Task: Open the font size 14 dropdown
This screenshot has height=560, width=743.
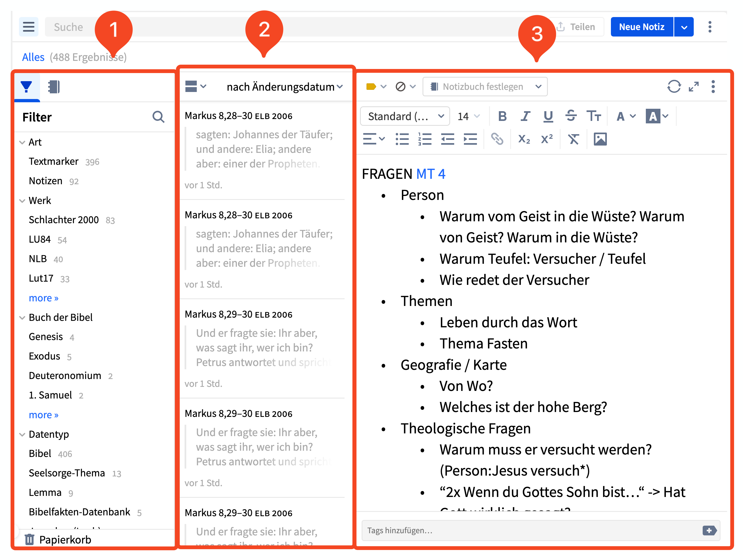Action: (468, 116)
